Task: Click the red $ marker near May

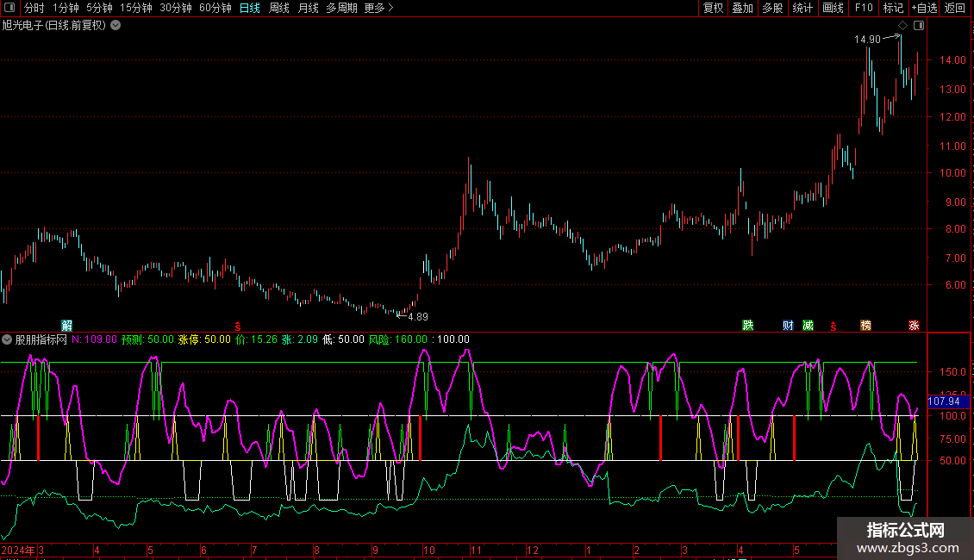Action: tap(833, 326)
